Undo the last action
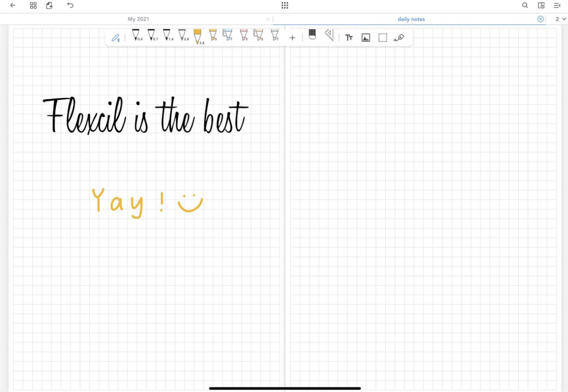This screenshot has width=568, height=392. (x=70, y=5)
